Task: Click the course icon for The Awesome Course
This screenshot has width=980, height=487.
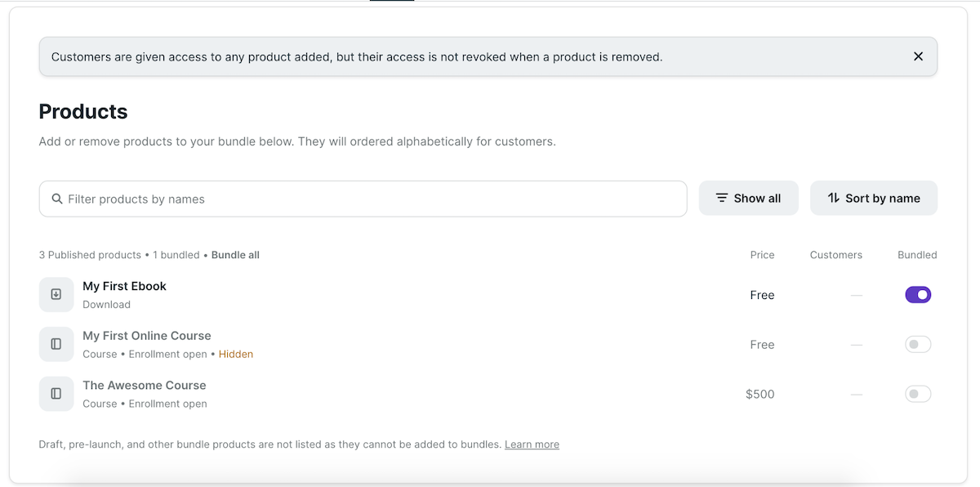Action: (x=56, y=393)
